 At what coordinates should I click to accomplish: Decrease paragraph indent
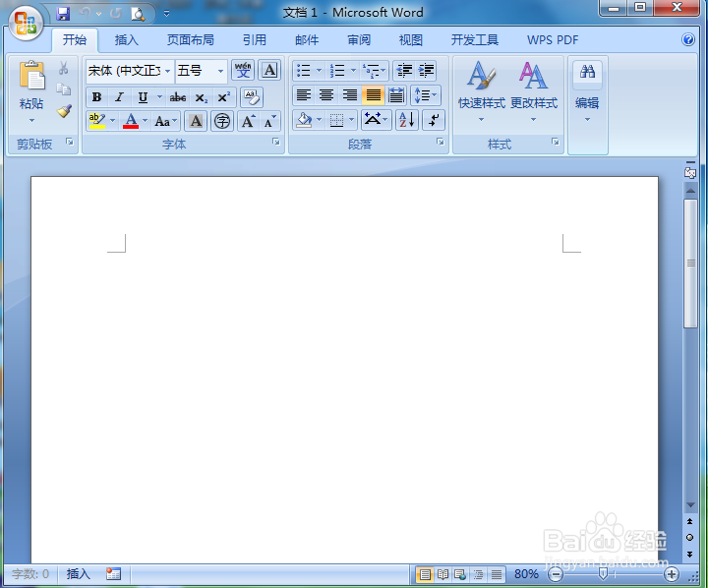click(404, 71)
